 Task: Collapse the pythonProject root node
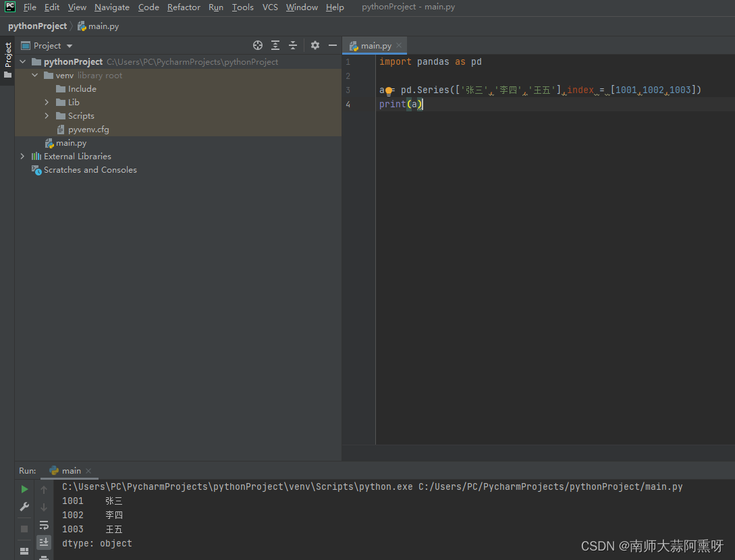point(22,61)
